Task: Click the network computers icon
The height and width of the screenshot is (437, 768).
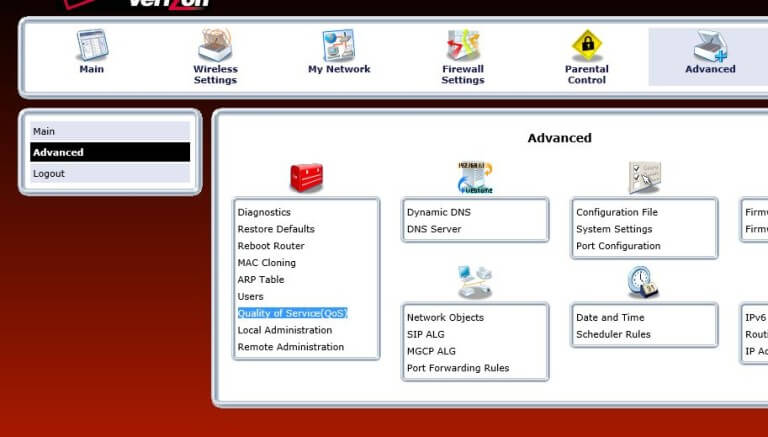Action: 475,282
